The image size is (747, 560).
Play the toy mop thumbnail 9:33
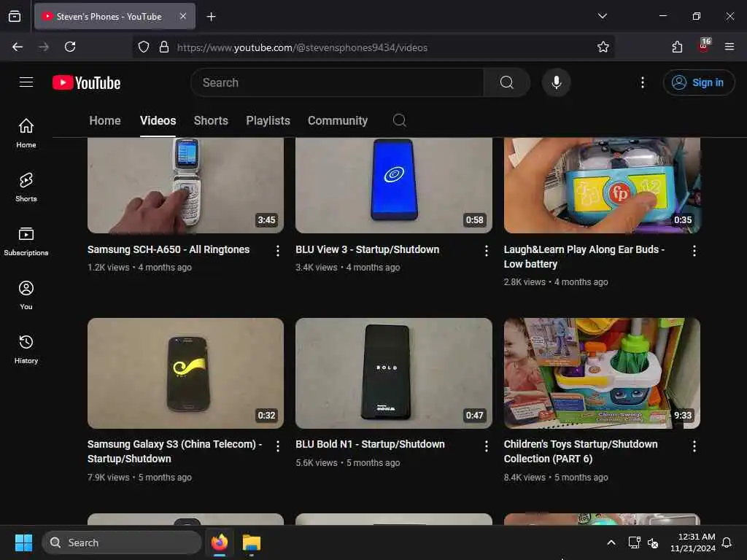(602, 373)
